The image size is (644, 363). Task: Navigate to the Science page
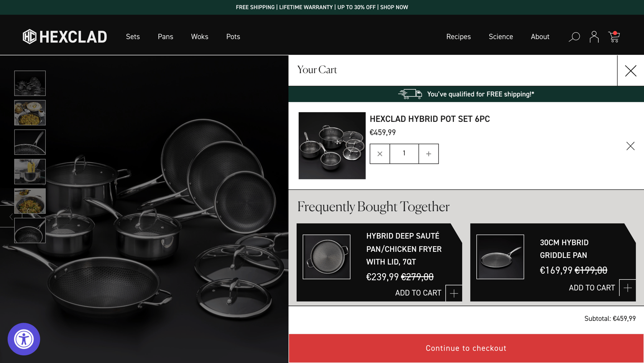point(501,37)
